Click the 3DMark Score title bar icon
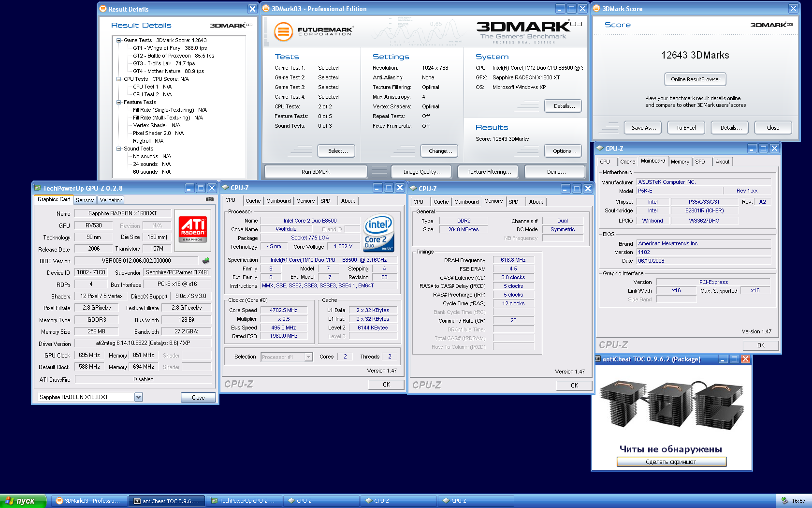Viewport: 812px width, 508px height. (x=596, y=9)
